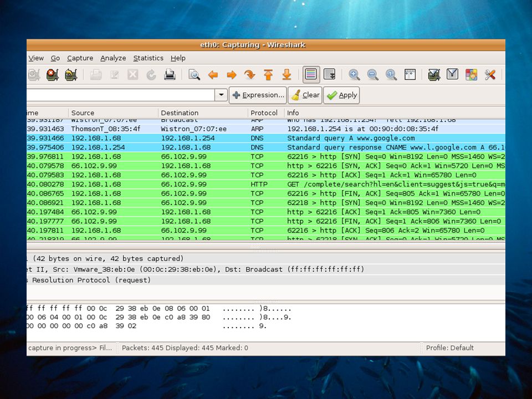Select the HTTP GET /complete/search packet
Screen dimensions: 532x399
265,184
